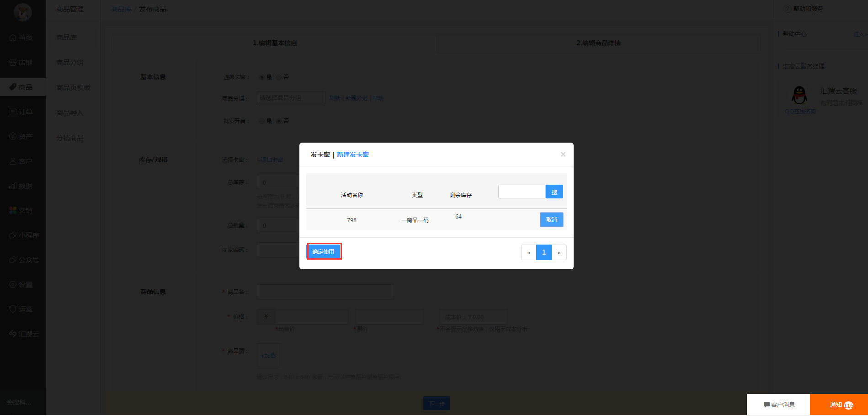Switch to 新建发卡密 tab
This screenshot has width=868, height=416.
[352, 155]
